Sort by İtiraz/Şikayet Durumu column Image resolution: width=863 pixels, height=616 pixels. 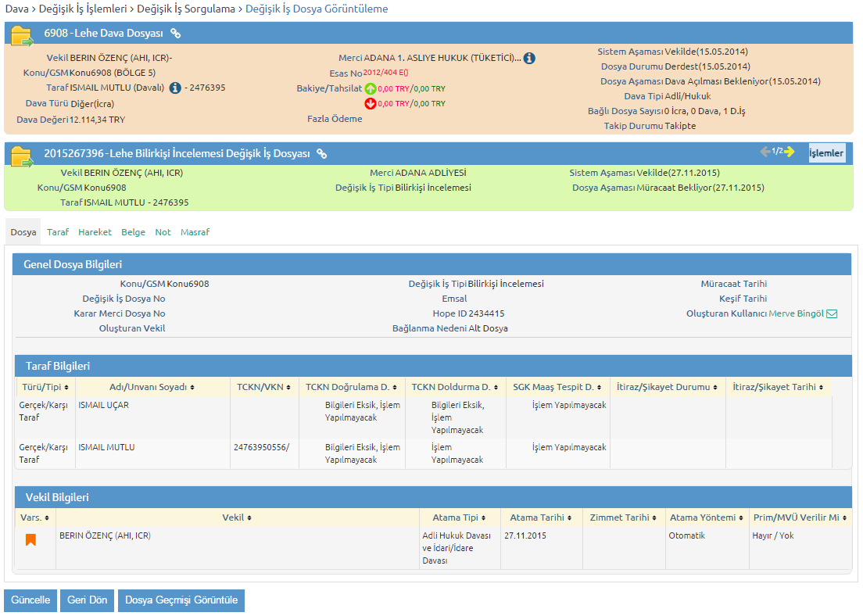[x=667, y=387]
